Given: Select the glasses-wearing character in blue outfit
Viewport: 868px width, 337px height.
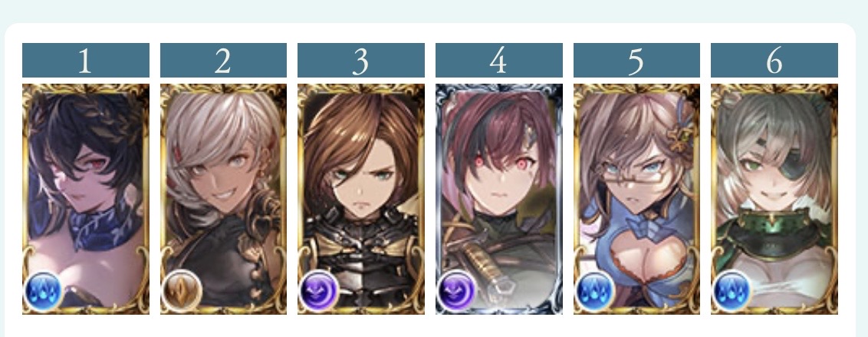Looking at the screenshot, I should click(x=636, y=199).
